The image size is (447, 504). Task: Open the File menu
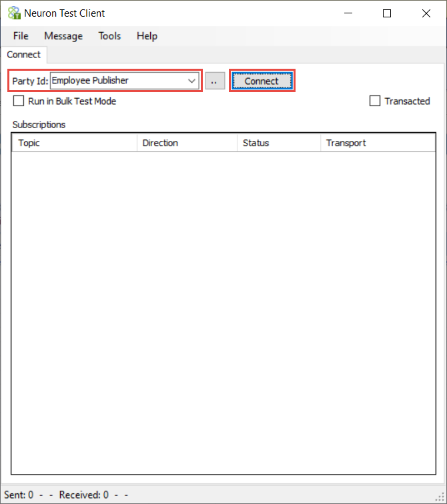point(21,36)
